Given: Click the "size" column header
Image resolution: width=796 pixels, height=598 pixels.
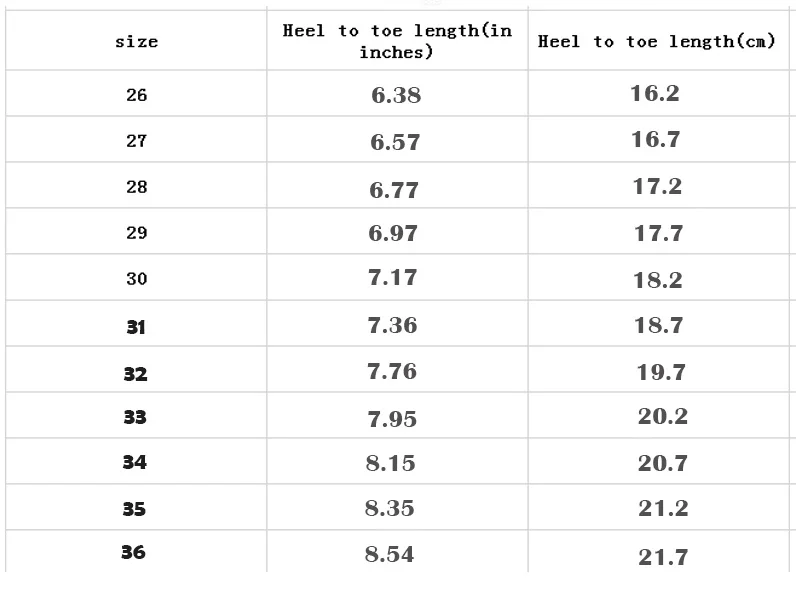Looking at the screenshot, I should click(x=136, y=42).
